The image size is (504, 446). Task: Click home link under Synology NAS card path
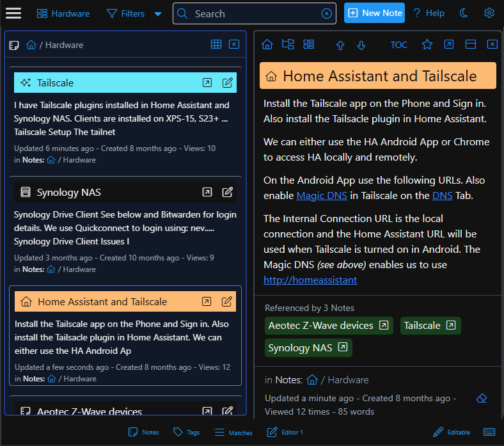[x=51, y=269]
